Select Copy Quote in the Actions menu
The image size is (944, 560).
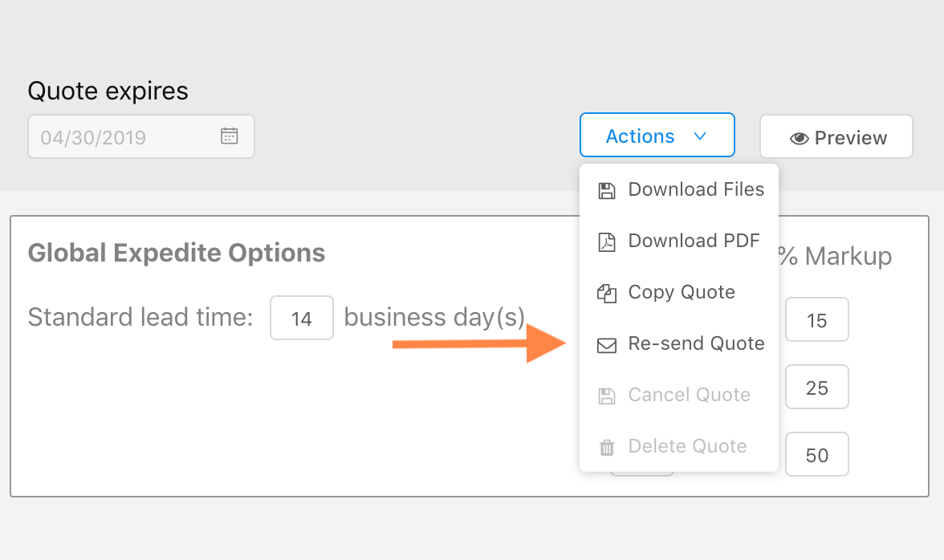[x=682, y=292]
